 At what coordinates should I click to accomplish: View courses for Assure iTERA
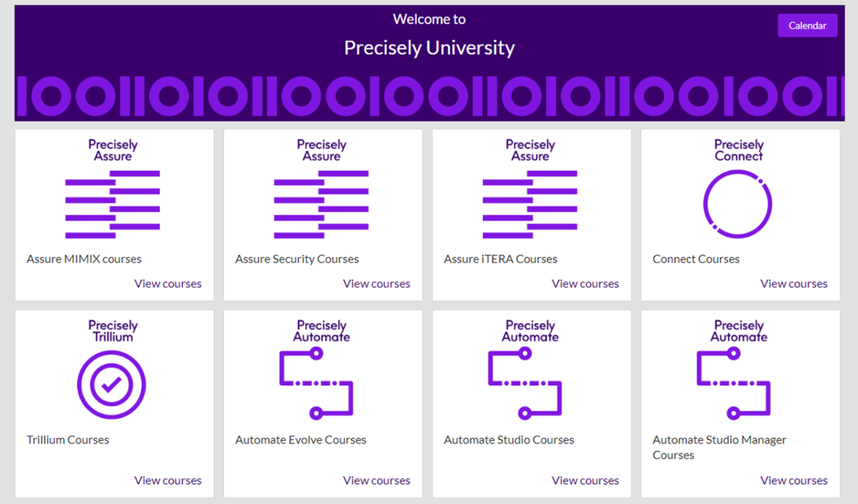click(x=585, y=283)
